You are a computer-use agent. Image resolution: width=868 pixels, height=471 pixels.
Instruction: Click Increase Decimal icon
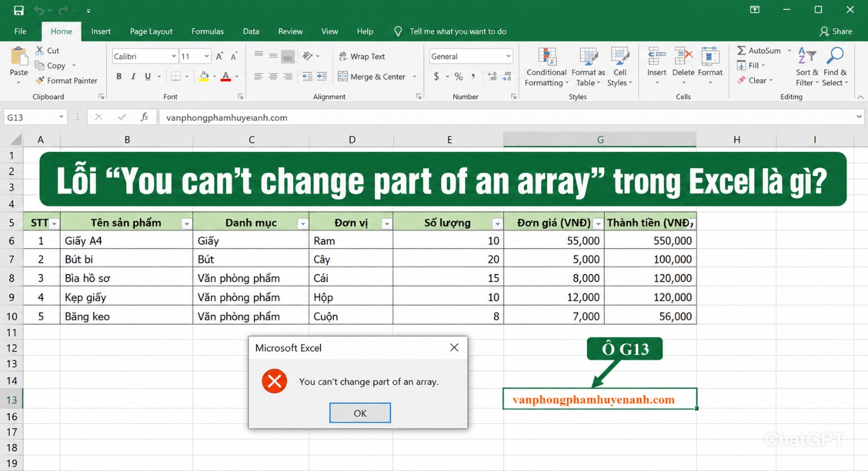point(492,76)
